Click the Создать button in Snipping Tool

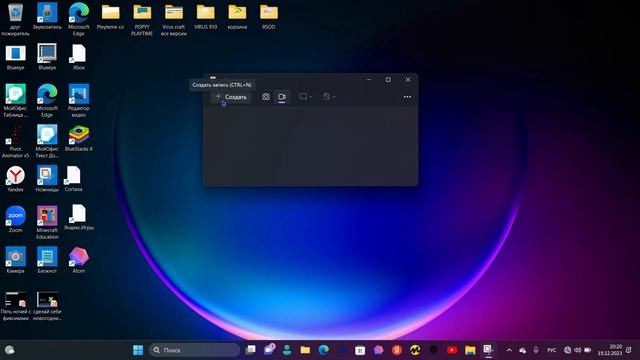[x=231, y=97]
